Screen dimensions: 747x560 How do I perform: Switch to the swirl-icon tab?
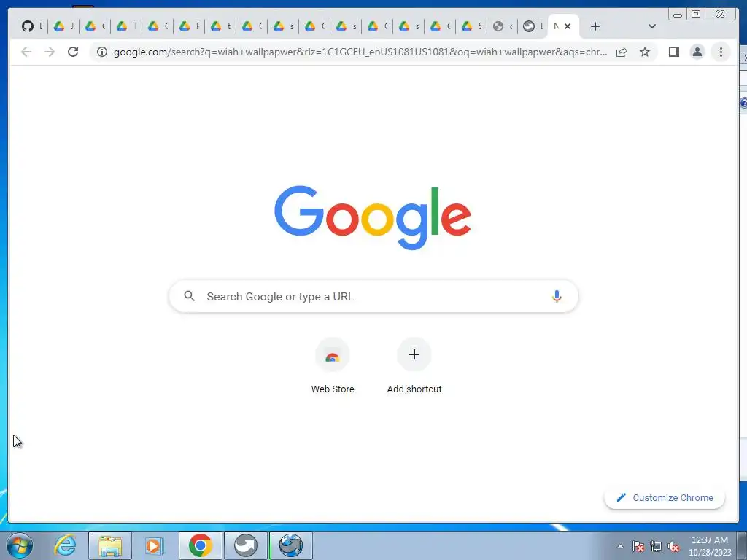tap(533, 26)
